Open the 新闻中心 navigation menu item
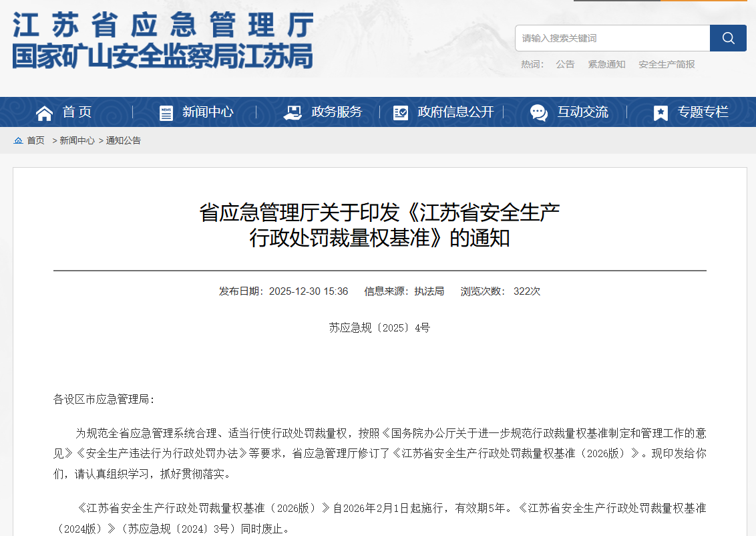The height and width of the screenshot is (536, 756). tap(208, 112)
